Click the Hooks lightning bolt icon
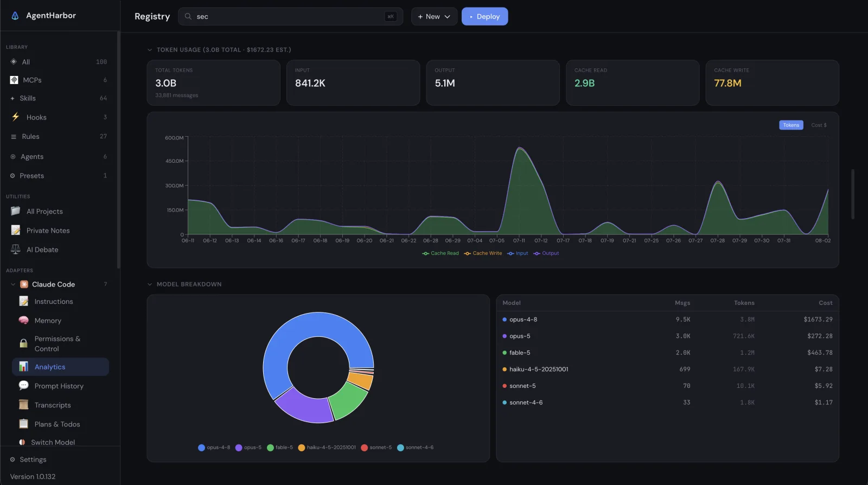Screen dimensions: 868x485 (x=15, y=117)
